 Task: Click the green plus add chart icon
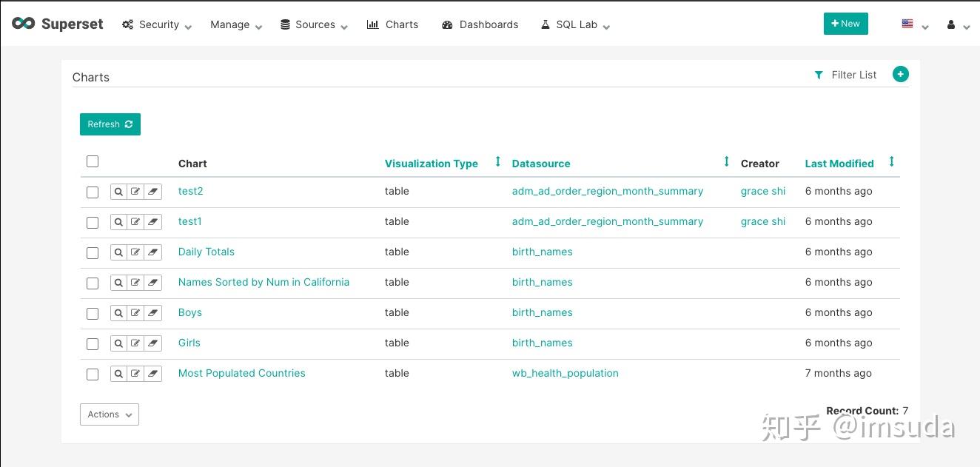click(900, 74)
